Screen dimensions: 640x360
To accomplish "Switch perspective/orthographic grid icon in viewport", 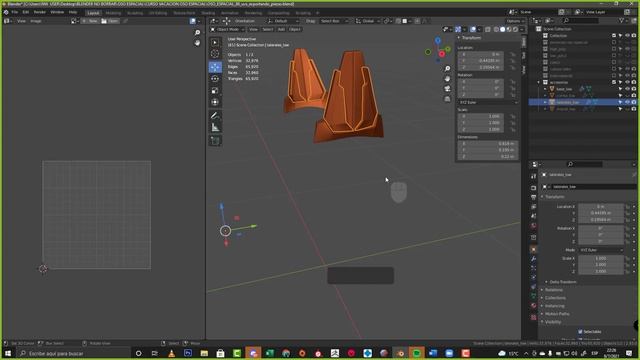I will [x=447, y=99].
